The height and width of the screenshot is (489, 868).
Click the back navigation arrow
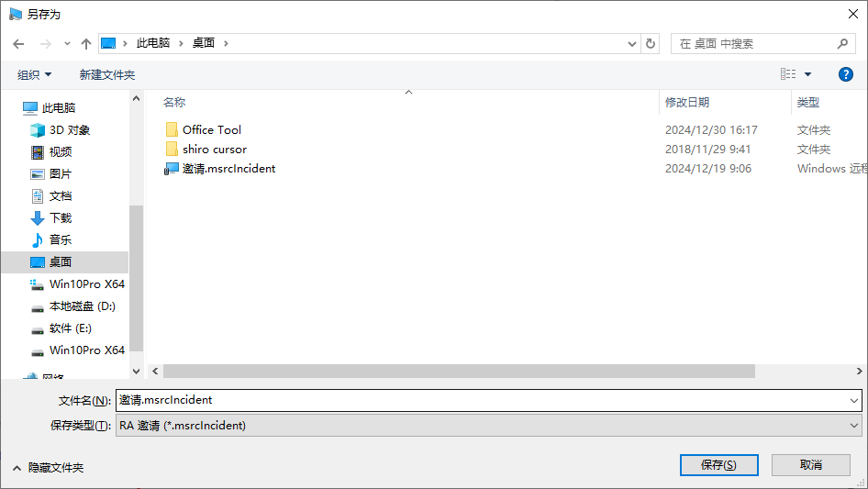pos(18,43)
